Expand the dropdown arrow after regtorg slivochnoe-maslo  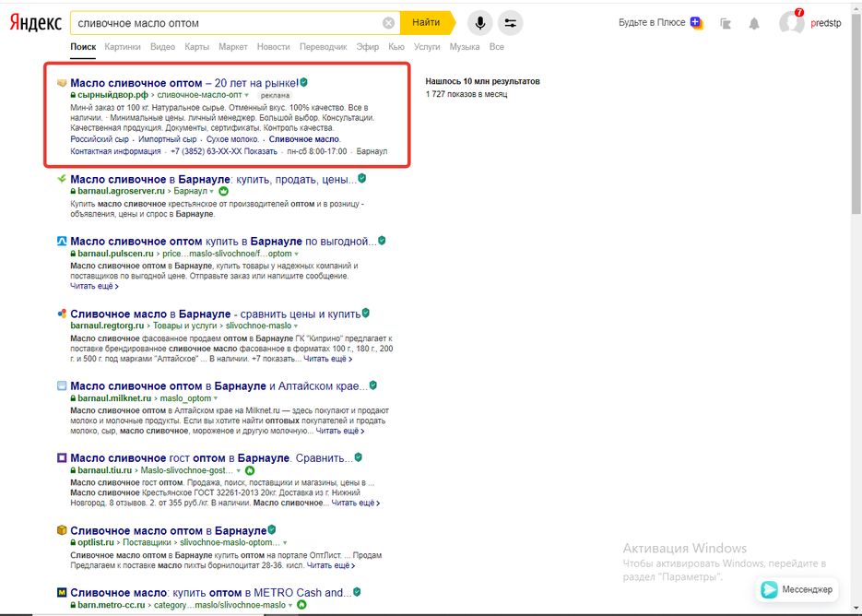[296, 326]
